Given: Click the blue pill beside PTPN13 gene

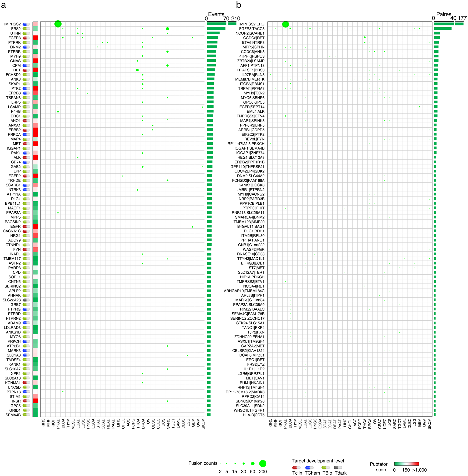Looking at the screenshot, I should point(26,392).
